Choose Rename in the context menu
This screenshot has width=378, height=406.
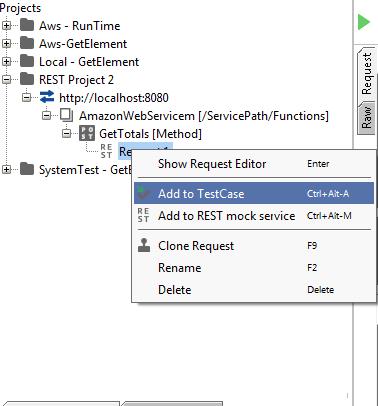pyautogui.click(x=254, y=268)
